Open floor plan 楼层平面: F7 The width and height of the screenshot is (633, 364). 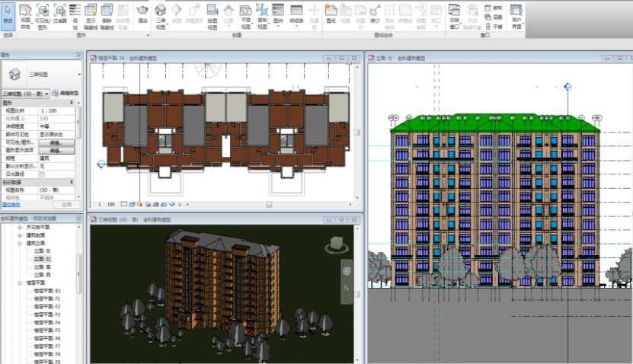47,346
